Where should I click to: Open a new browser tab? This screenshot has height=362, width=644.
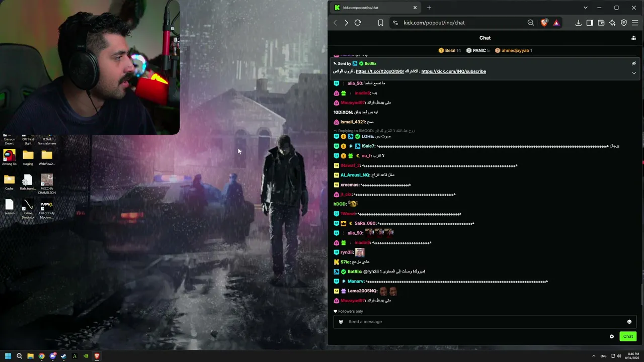click(429, 8)
